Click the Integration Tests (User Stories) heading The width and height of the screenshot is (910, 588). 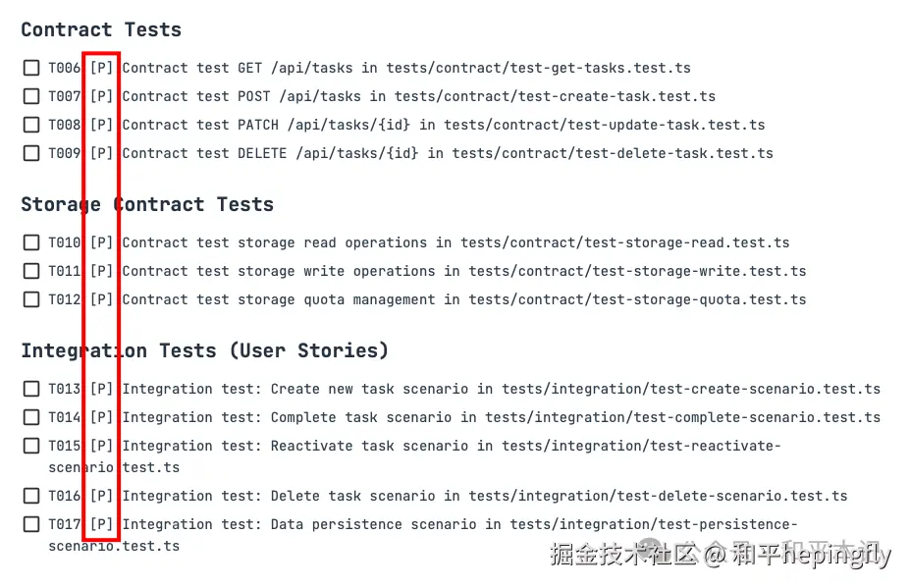[x=204, y=350]
